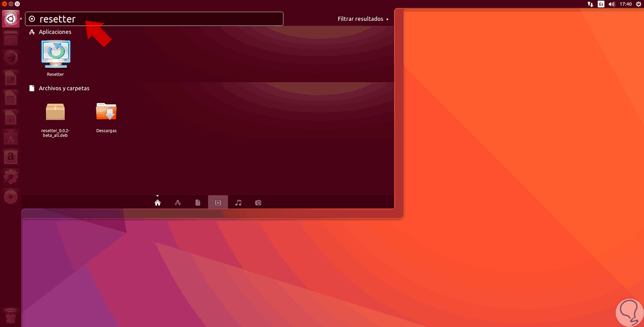Click the Archivos y carpetas category header
Image resolution: width=644 pixels, height=327 pixels.
tap(64, 88)
